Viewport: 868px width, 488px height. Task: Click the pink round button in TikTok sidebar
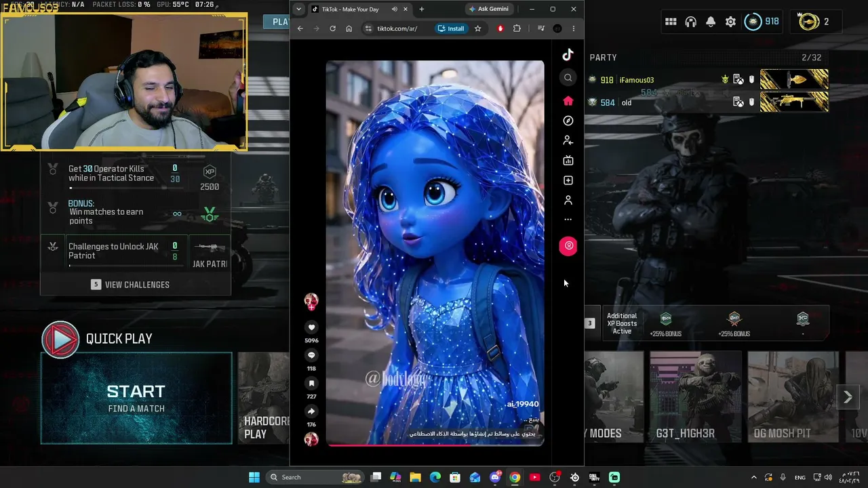568,246
